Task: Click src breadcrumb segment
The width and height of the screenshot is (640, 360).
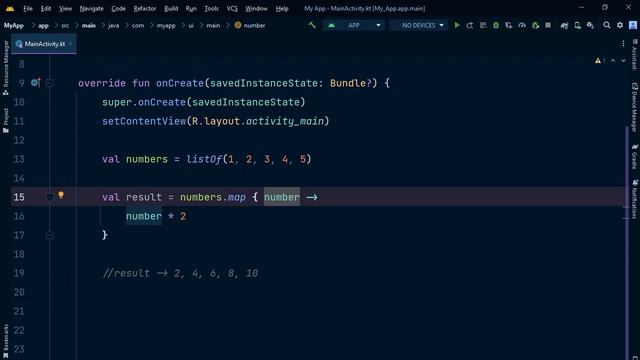Action: (x=65, y=25)
